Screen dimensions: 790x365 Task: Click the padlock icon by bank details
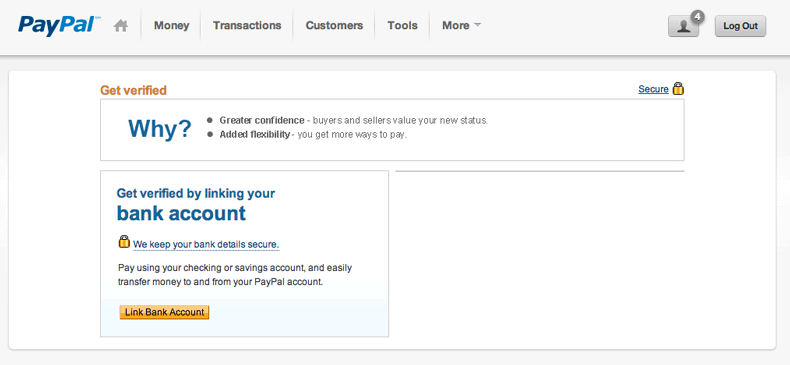click(x=124, y=241)
